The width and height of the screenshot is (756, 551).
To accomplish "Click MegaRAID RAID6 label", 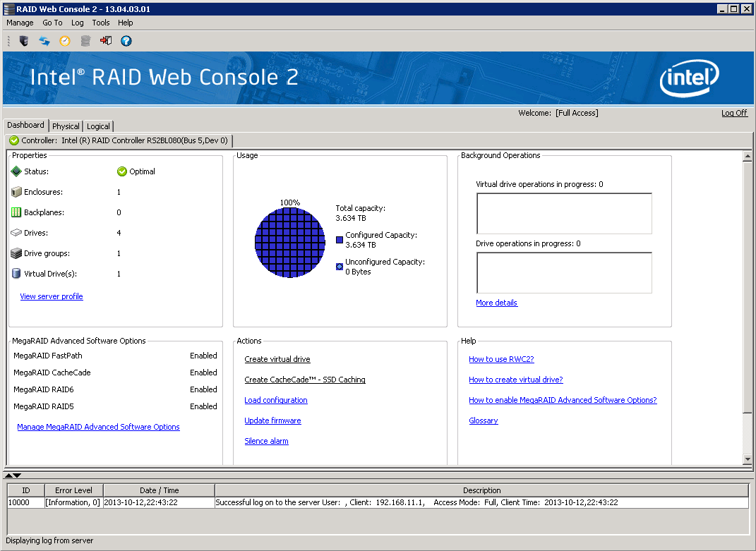I will click(43, 389).
